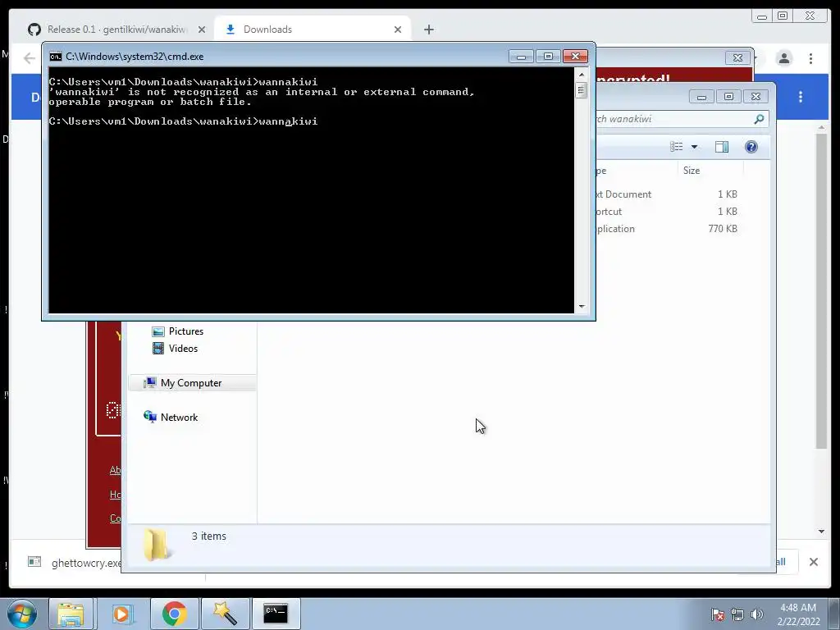Click the github icon on first tab

(x=34, y=30)
